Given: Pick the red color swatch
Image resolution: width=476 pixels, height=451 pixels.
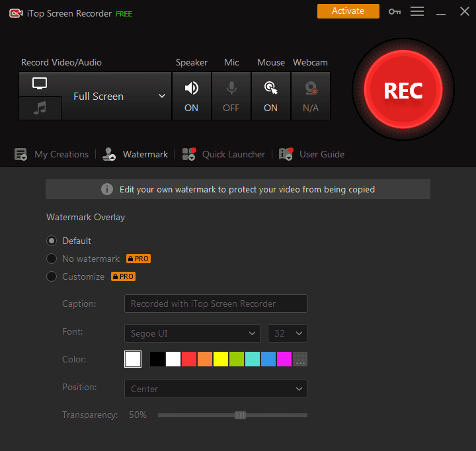Looking at the screenshot, I should click(189, 359).
